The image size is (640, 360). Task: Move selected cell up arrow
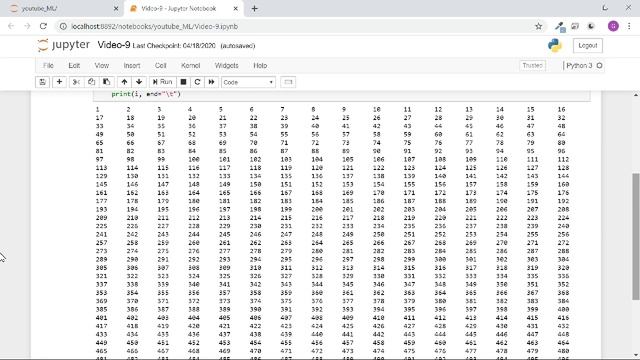point(124,82)
